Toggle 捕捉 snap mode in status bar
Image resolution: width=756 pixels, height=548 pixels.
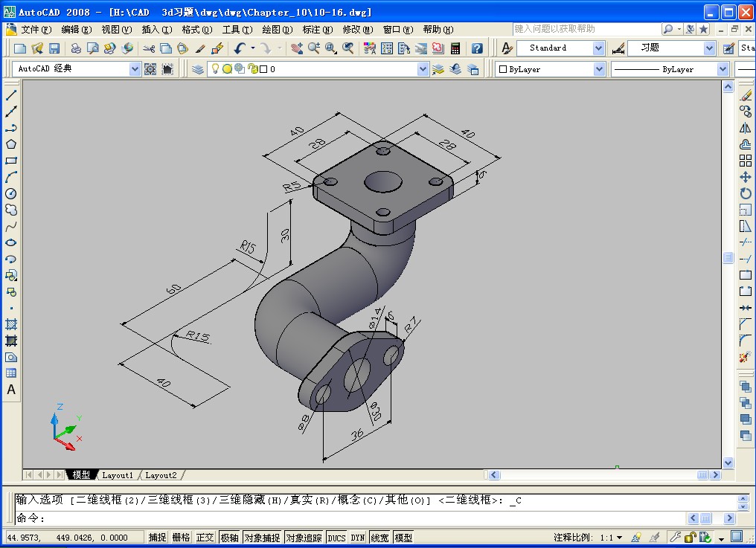pos(157,538)
